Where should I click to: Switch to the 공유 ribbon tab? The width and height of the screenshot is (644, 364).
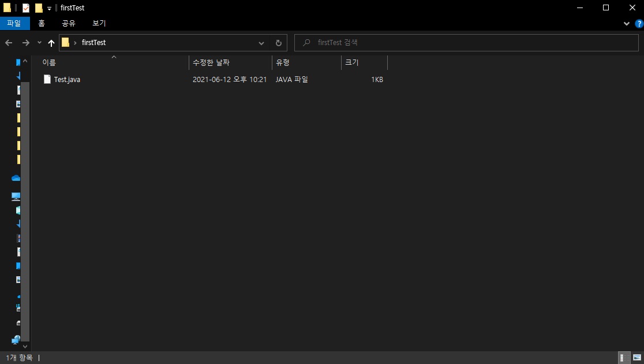click(69, 23)
